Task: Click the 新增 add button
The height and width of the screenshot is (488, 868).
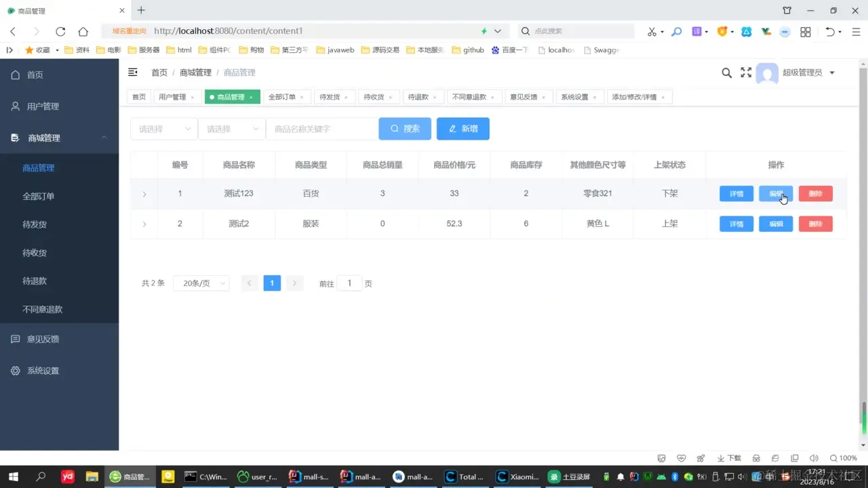Action: click(463, 129)
